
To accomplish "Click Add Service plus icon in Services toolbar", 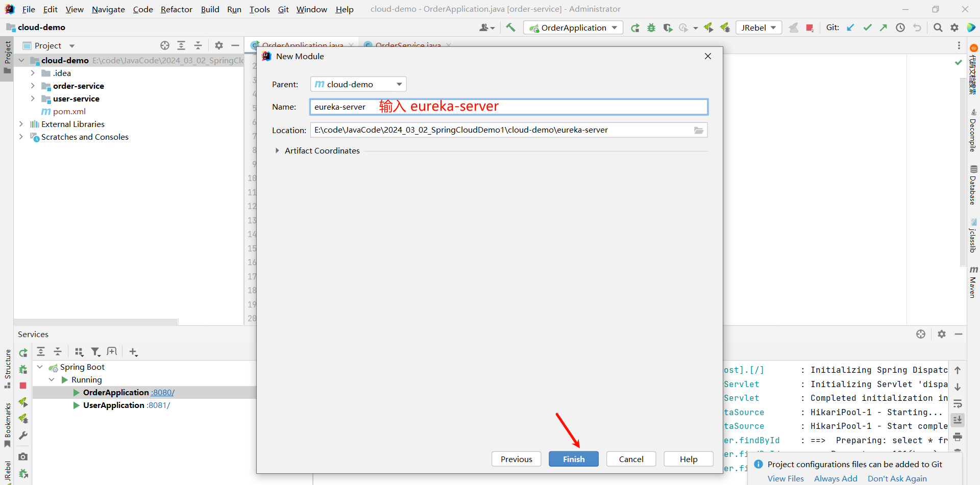I will point(133,351).
